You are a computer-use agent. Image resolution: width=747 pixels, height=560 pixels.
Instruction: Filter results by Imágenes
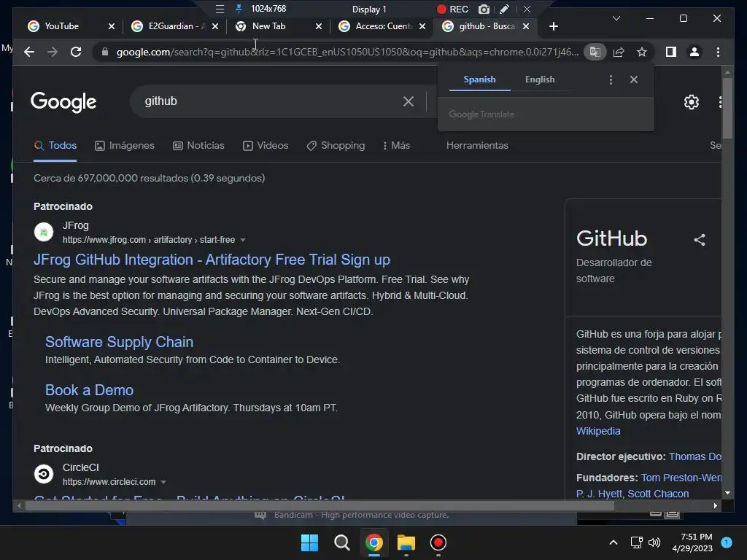coord(125,145)
